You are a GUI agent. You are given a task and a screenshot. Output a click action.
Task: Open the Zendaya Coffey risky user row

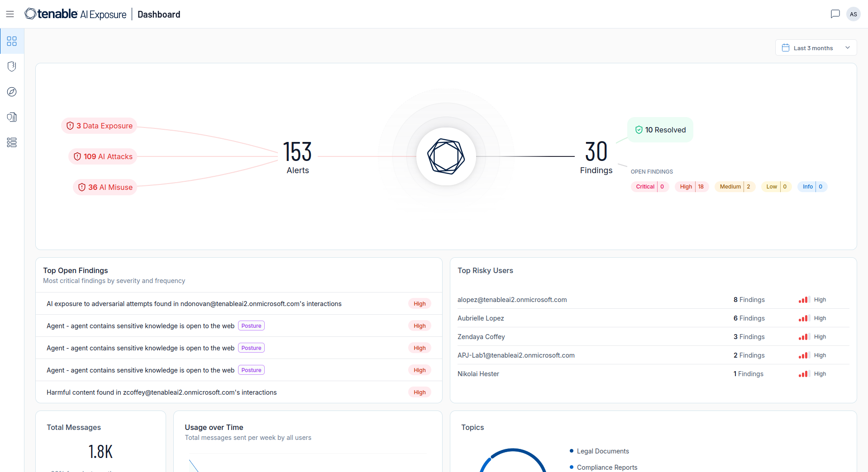[653, 337]
